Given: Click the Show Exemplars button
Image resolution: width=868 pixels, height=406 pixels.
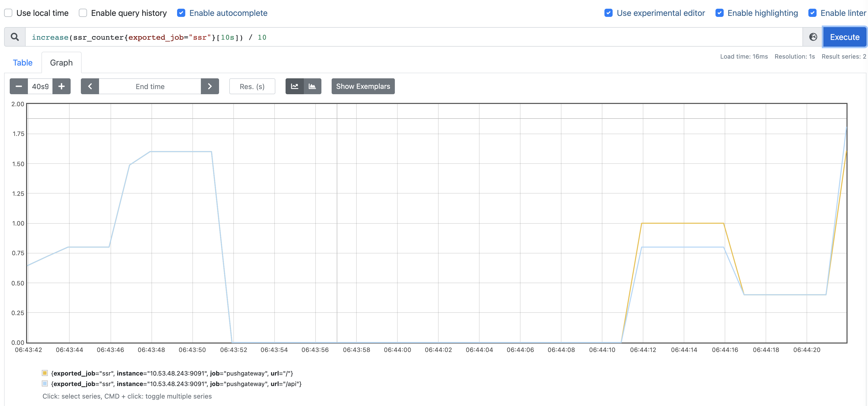Looking at the screenshot, I should 363,86.
